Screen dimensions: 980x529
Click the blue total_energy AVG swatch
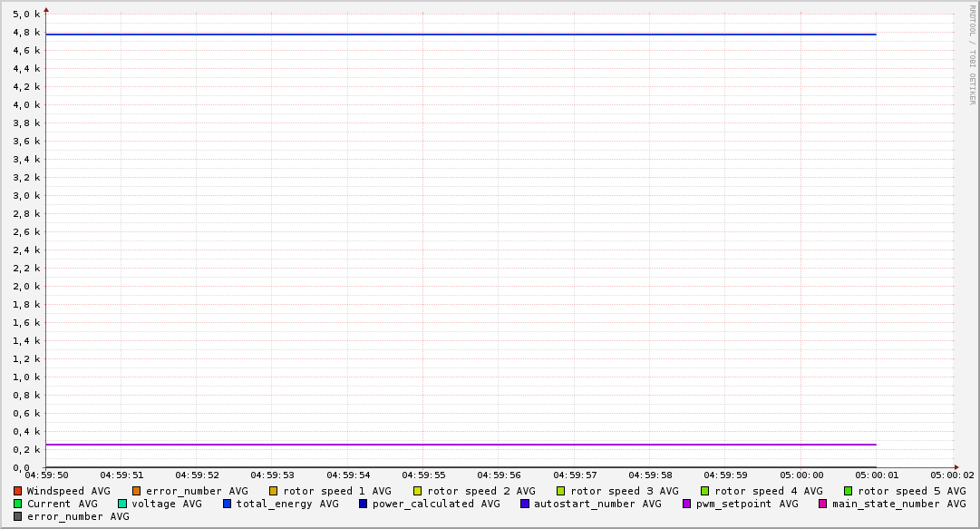tap(228, 504)
